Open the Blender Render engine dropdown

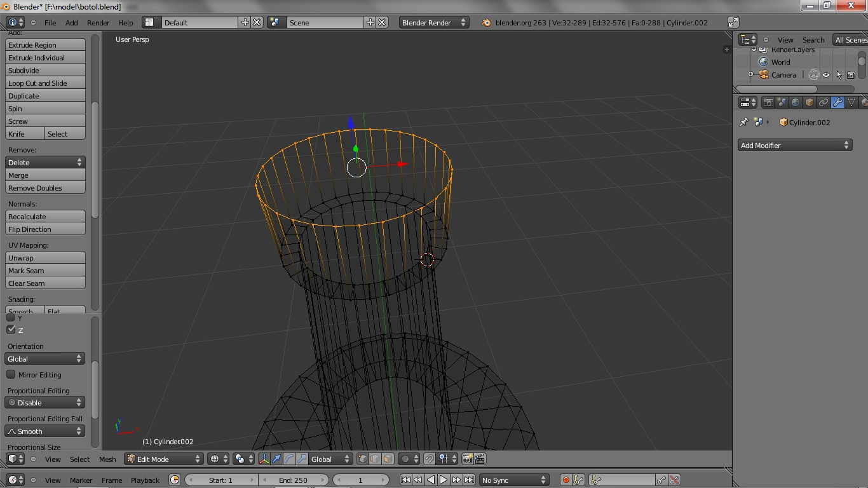(x=434, y=22)
